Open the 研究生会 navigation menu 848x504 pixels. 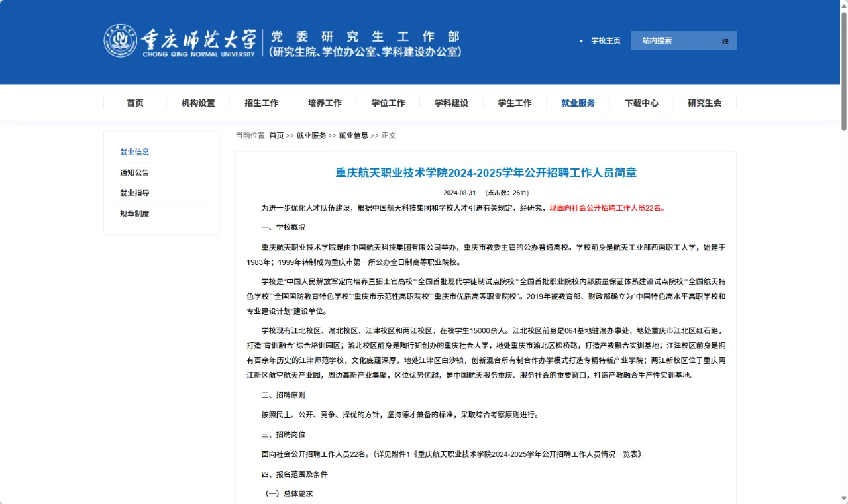pos(704,103)
